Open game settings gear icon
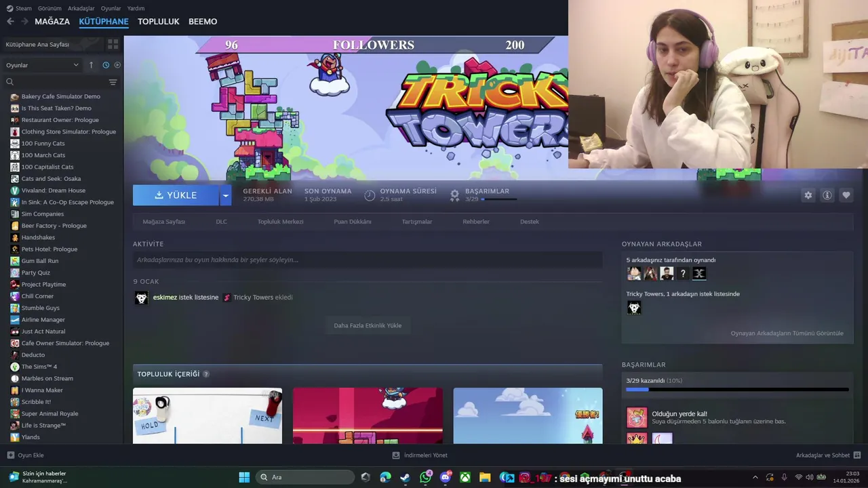The height and width of the screenshot is (488, 868). click(x=808, y=195)
